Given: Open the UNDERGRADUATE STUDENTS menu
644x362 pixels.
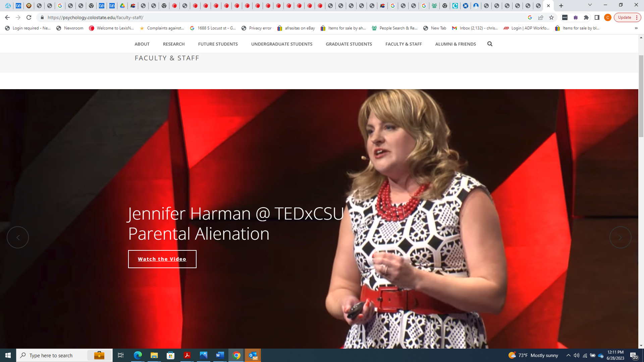Looking at the screenshot, I should pos(282,44).
